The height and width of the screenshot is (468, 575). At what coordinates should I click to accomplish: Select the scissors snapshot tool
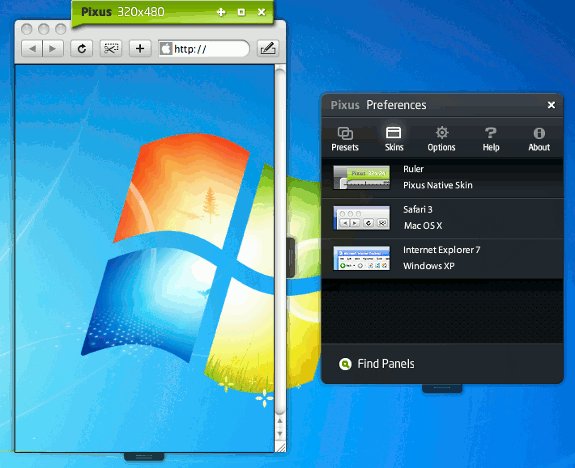[x=111, y=48]
